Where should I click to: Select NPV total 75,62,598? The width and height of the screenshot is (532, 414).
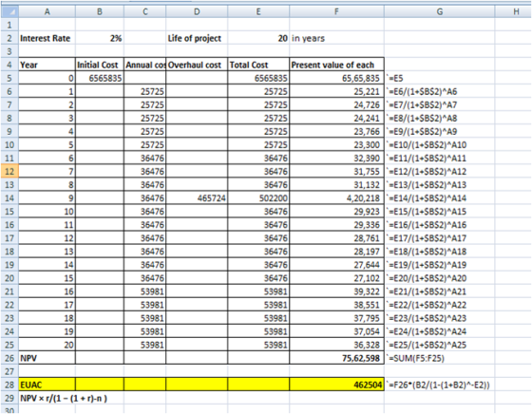336,358
